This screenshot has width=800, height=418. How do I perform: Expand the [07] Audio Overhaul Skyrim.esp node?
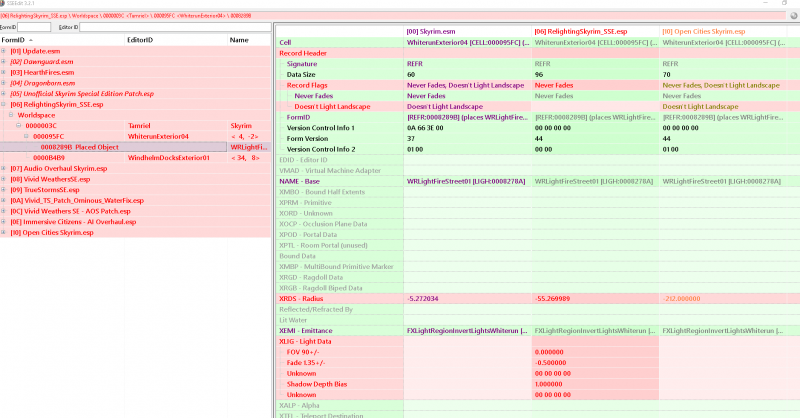3,168
